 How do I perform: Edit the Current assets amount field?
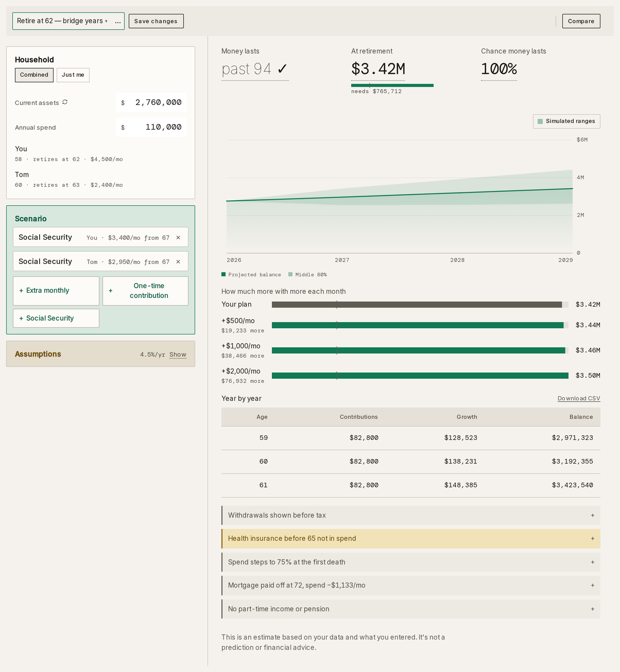151,102
